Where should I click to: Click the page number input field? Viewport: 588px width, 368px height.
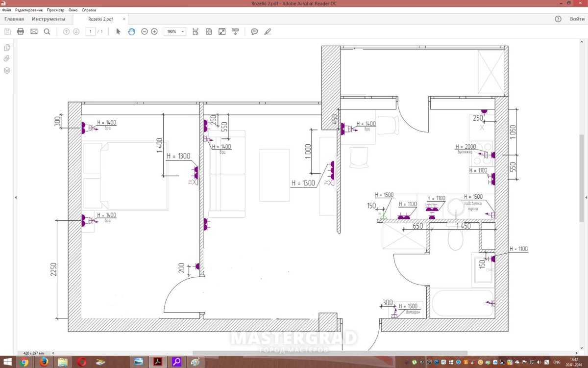[x=90, y=31]
